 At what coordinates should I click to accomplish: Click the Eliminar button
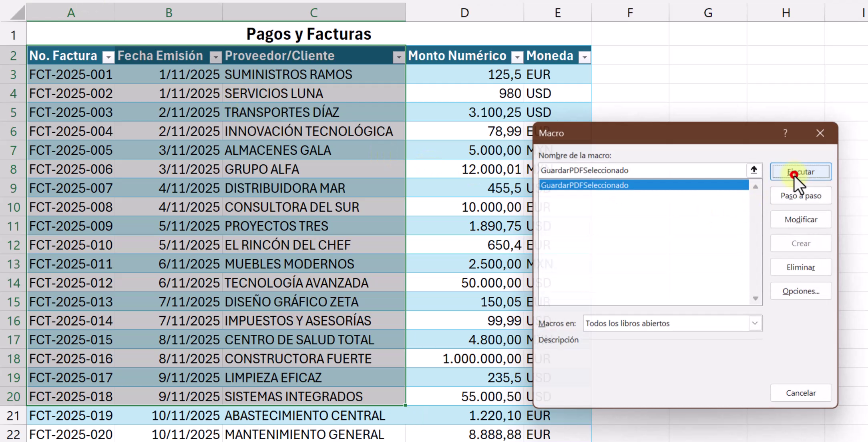(800, 267)
